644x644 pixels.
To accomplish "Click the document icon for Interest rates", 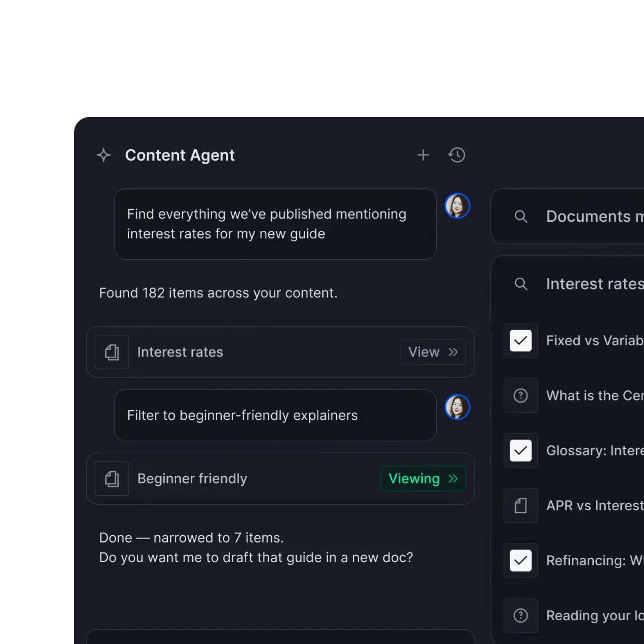I will click(x=112, y=352).
